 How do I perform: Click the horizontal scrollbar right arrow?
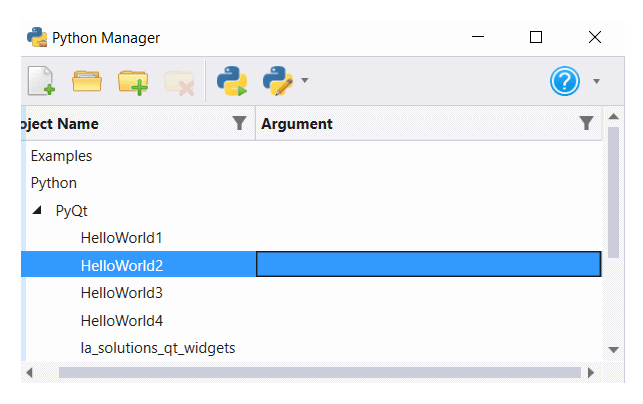tap(591, 373)
